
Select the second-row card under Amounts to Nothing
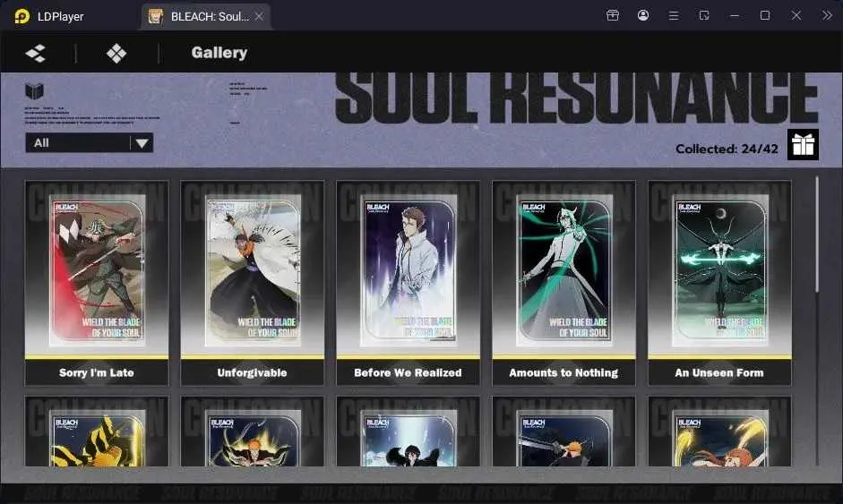click(x=564, y=431)
